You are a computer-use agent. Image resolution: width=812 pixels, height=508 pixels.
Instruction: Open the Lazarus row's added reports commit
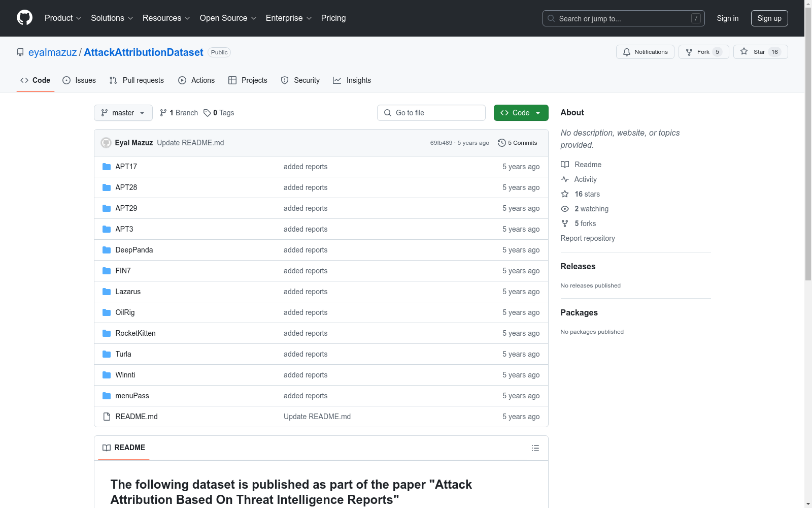(x=306, y=292)
